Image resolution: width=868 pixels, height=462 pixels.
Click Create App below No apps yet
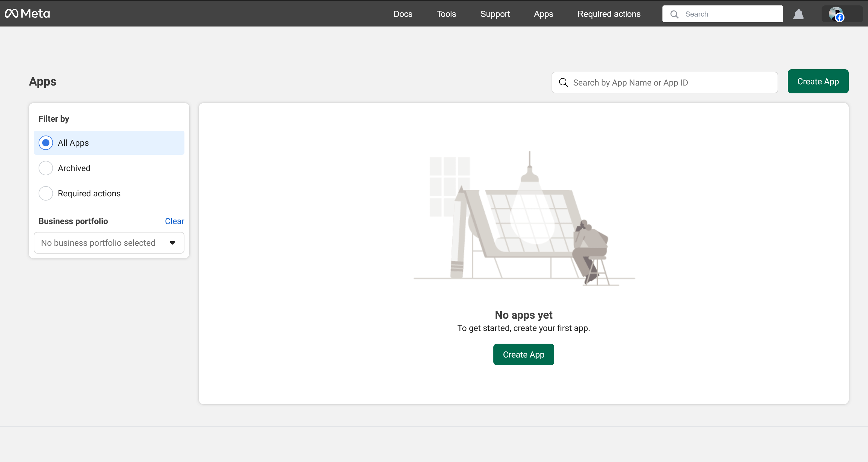click(x=523, y=354)
